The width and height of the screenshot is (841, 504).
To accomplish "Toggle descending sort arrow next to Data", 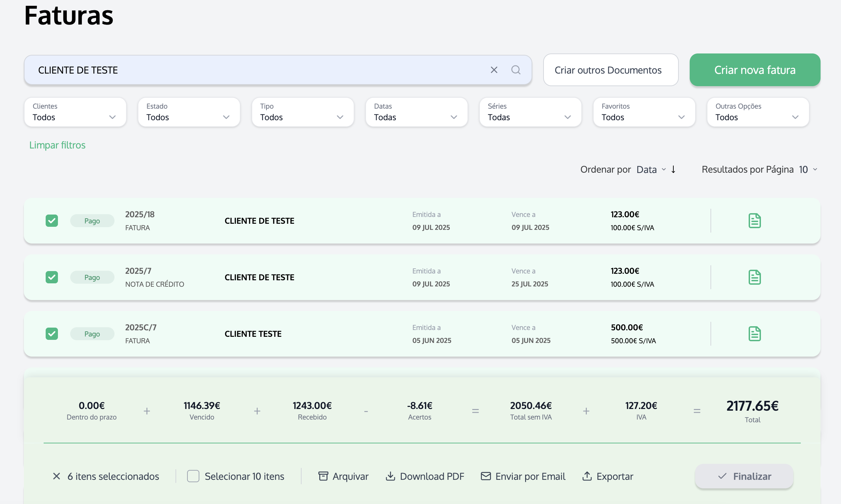I will click(x=673, y=169).
